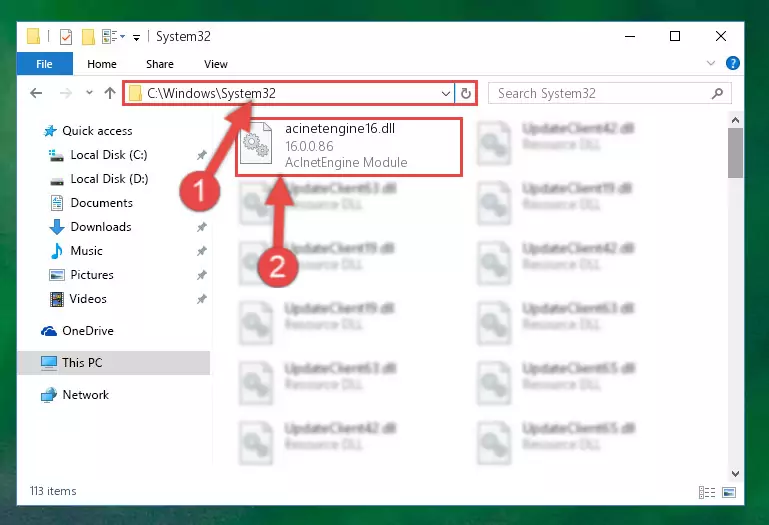Click the Music note icon
Screen dimensions: 769x525
point(57,251)
